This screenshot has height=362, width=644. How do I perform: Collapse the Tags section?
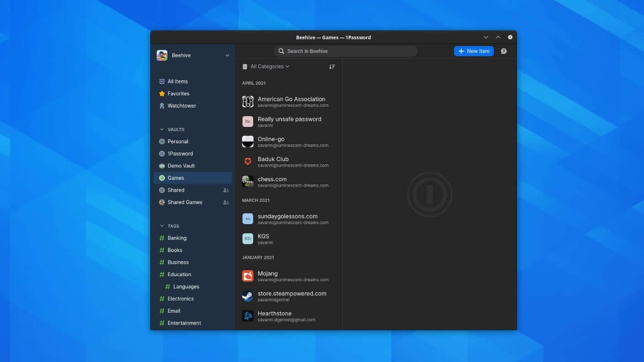[162, 226]
